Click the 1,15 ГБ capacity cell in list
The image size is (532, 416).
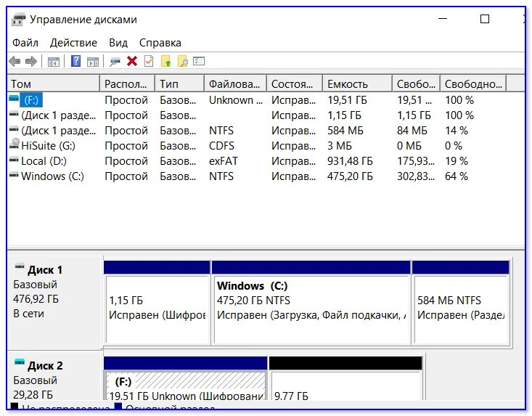(344, 115)
